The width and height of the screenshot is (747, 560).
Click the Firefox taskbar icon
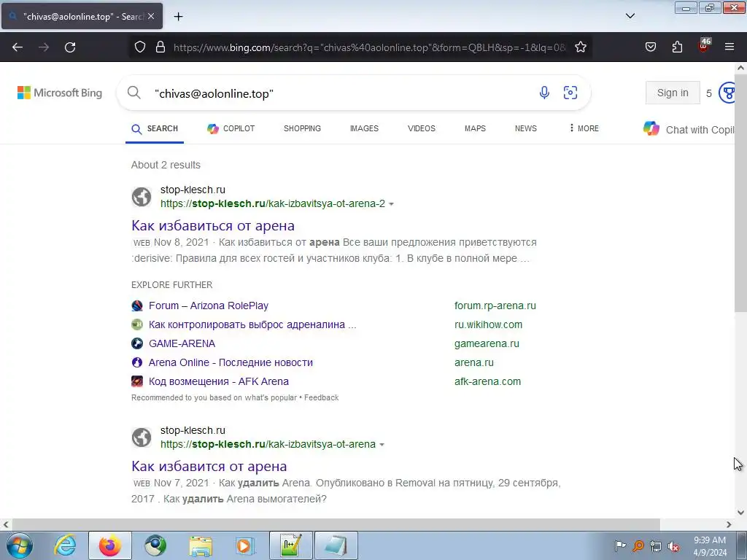(x=110, y=545)
